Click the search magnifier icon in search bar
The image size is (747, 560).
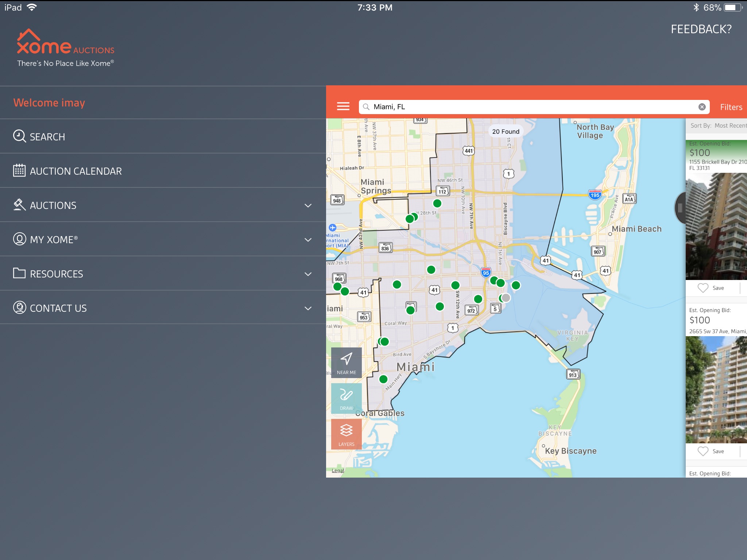[x=366, y=107]
